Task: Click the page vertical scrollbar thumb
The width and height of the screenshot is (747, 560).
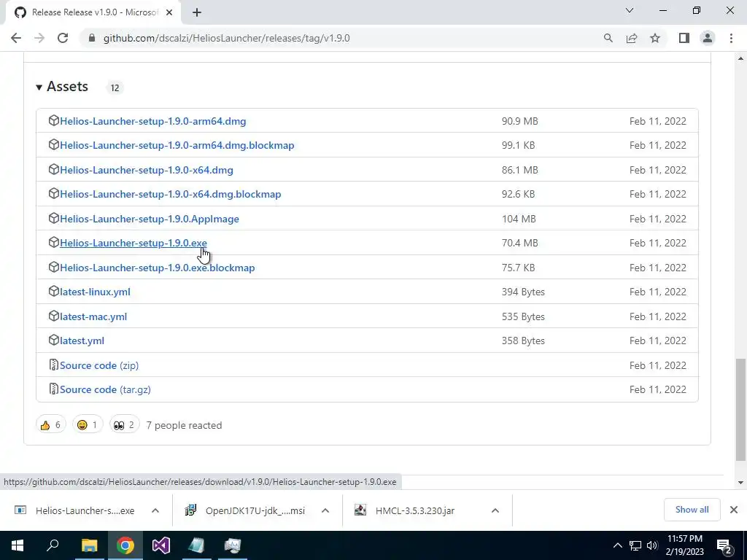Action: [740, 410]
